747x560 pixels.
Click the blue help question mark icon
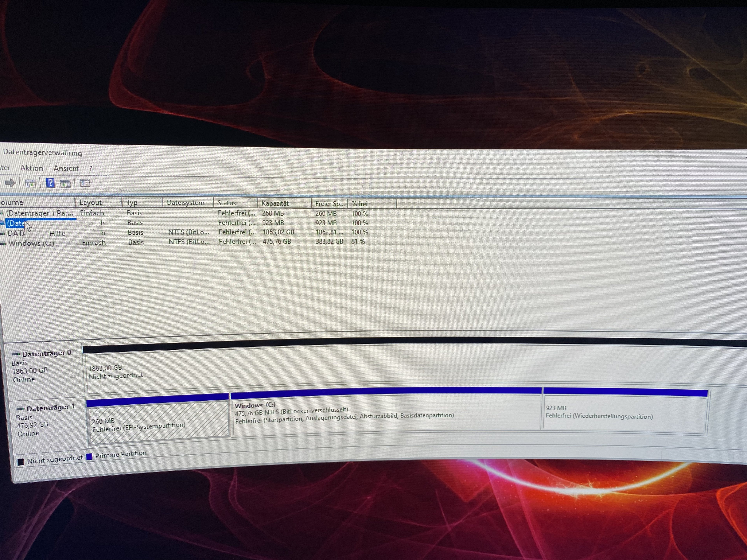pyautogui.click(x=50, y=183)
